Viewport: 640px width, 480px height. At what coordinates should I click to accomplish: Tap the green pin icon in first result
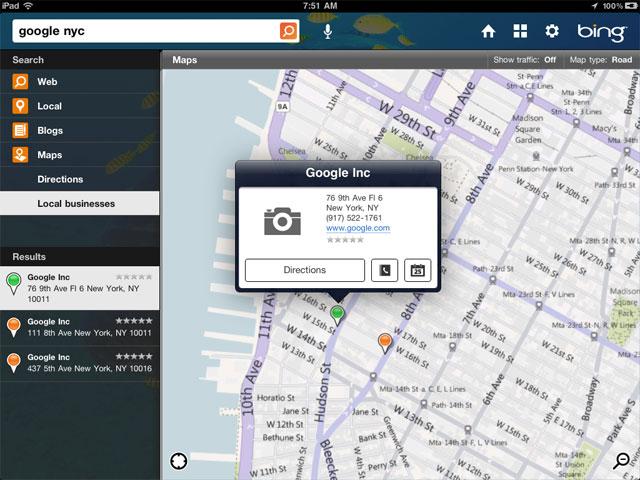[x=14, y=283]
